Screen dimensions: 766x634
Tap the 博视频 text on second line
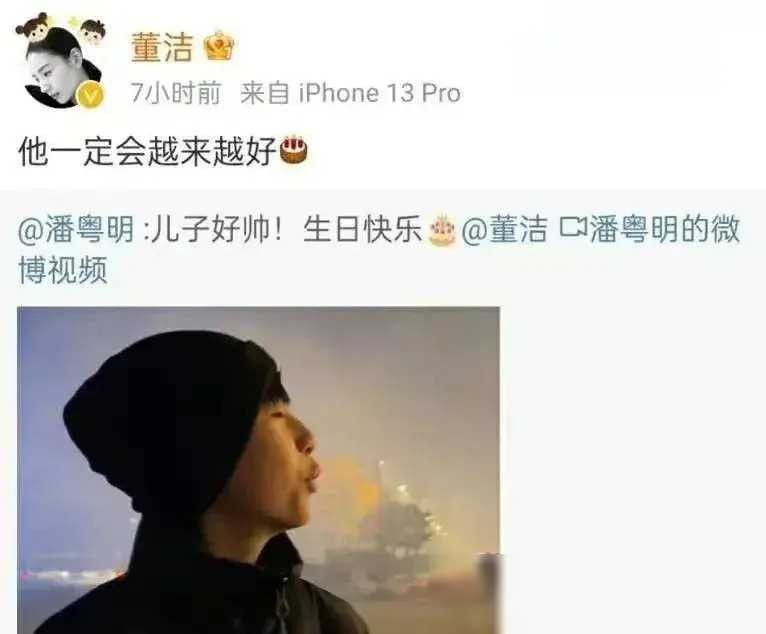63,270
